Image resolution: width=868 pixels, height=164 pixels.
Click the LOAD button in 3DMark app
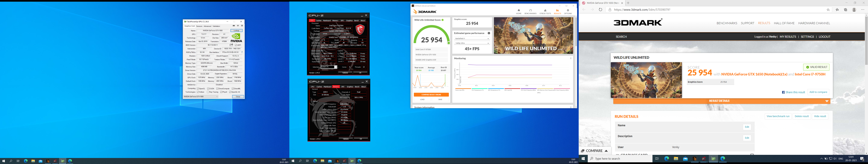tap(422, 100)
